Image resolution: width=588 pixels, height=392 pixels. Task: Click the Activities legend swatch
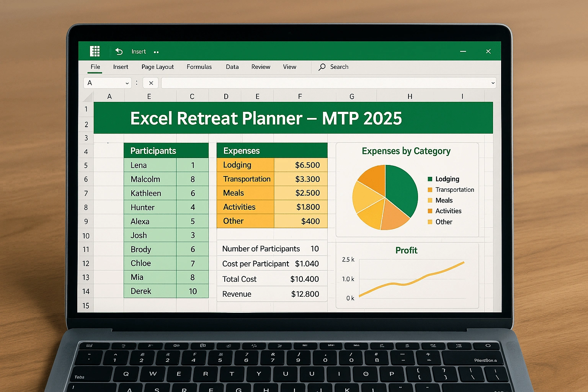[x=430, y=211]
